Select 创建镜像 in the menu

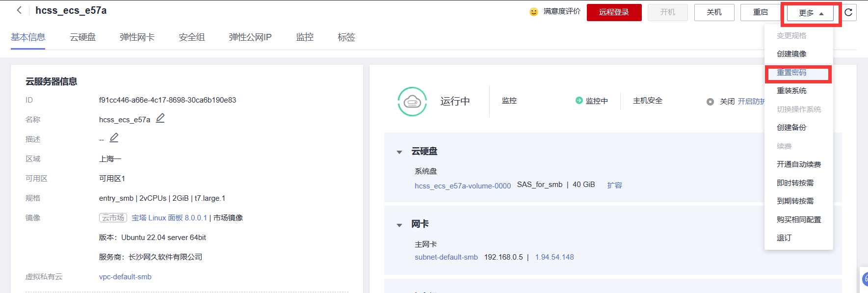point(791,54)
